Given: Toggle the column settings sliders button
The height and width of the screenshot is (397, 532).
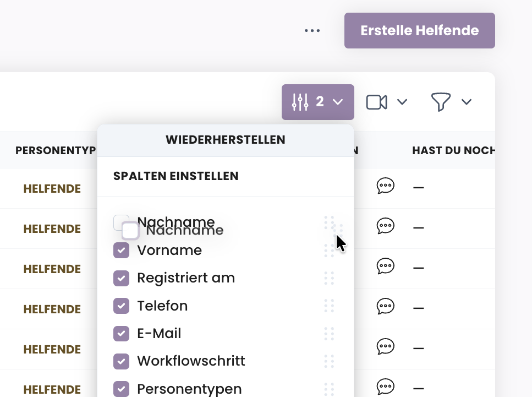Looking at the screenshot, I should point(318,102).
